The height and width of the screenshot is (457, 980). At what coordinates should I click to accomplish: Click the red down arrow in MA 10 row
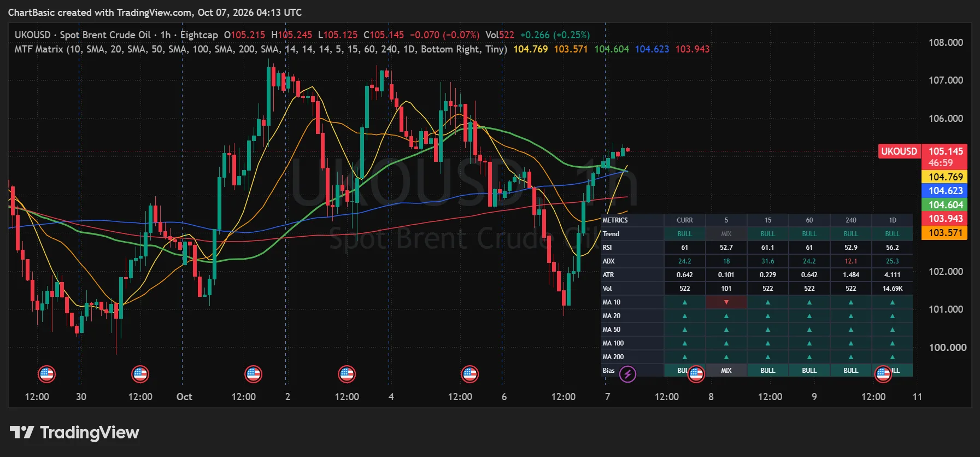(x=726, y=302)
